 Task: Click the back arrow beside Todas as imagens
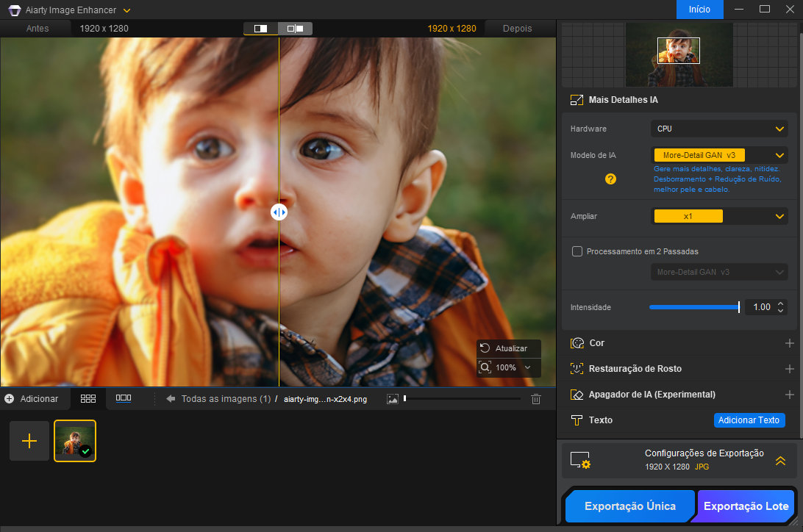pos(171,399)
